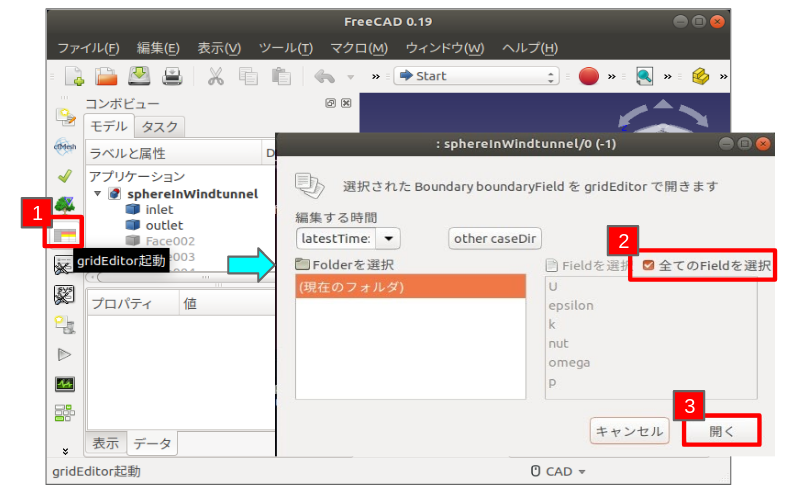Viewport: 800px width, 501px height.
Task: Click the Cut scissors toolbar icon
Action: pyautogui.click(x=215, y=76)
